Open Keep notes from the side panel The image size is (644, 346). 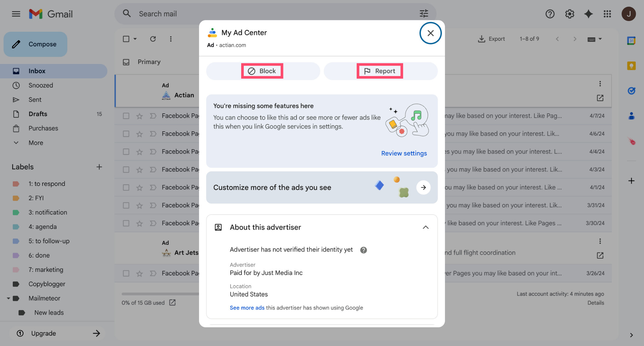point(631,66)
